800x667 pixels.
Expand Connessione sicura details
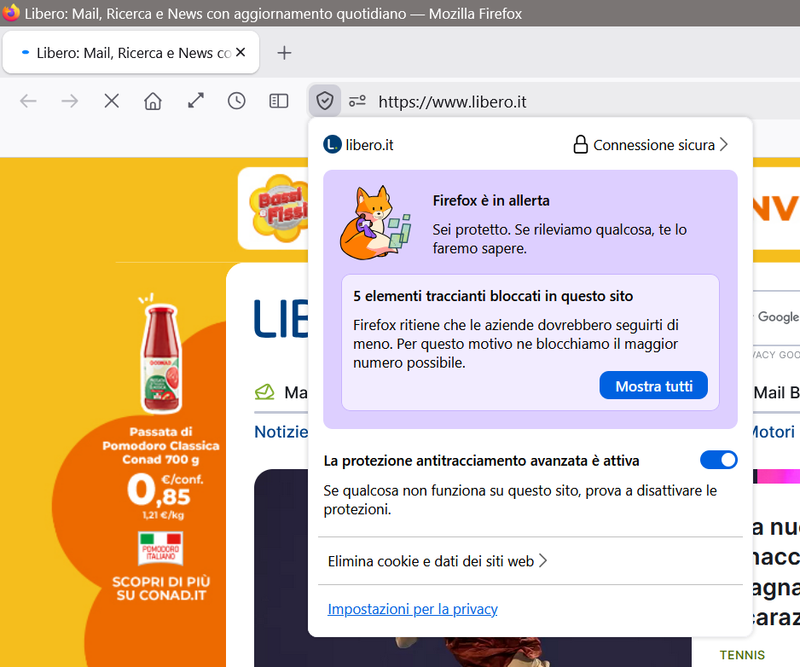click(x=651, y=144)
